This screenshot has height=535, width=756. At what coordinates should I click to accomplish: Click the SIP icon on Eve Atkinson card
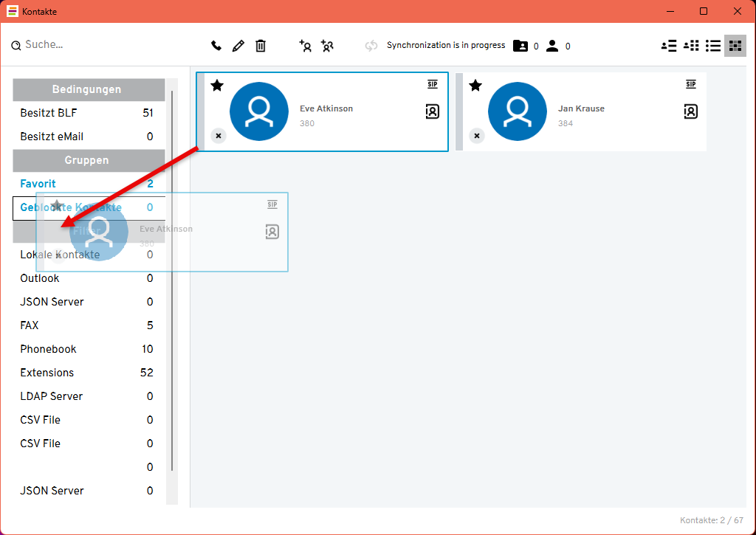point(433,84)
